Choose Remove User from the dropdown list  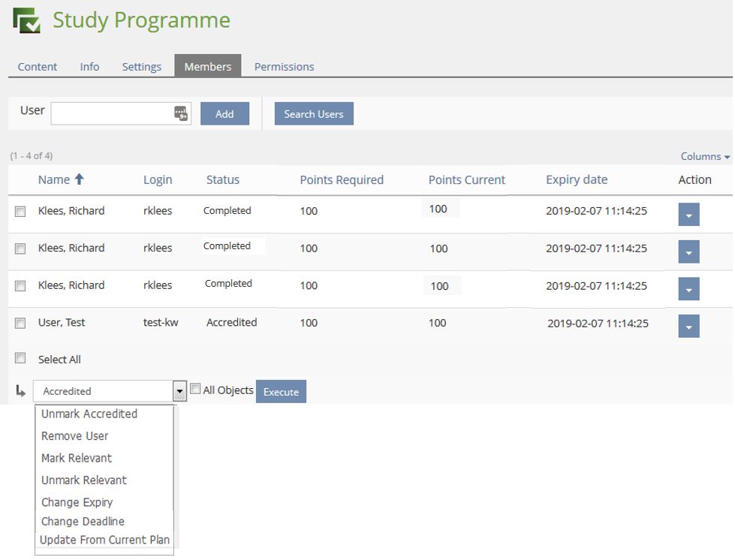tap(74, 436)
